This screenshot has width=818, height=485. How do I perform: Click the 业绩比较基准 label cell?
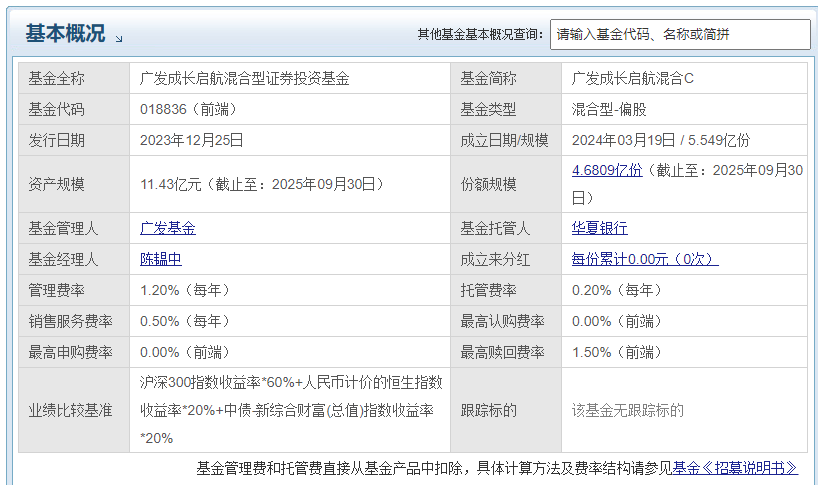click(x=74, y=410)
